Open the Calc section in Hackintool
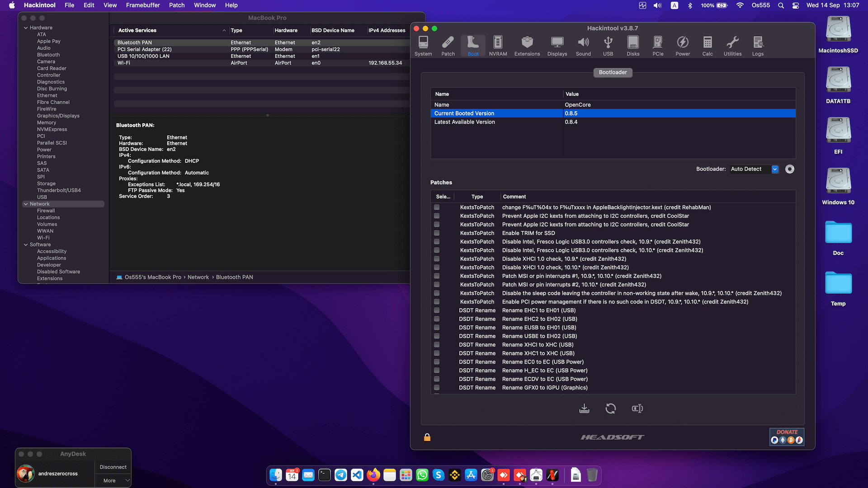The height and width of the screenshot is (488, 868). tap(708, 46)
